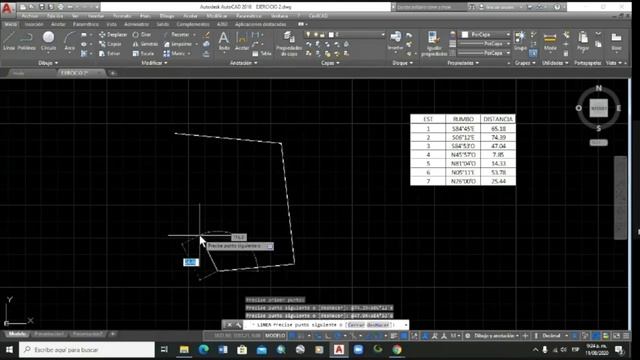640x360 pixels.
Task: Click the Empalme fillet tool
Action: (178, 44)
